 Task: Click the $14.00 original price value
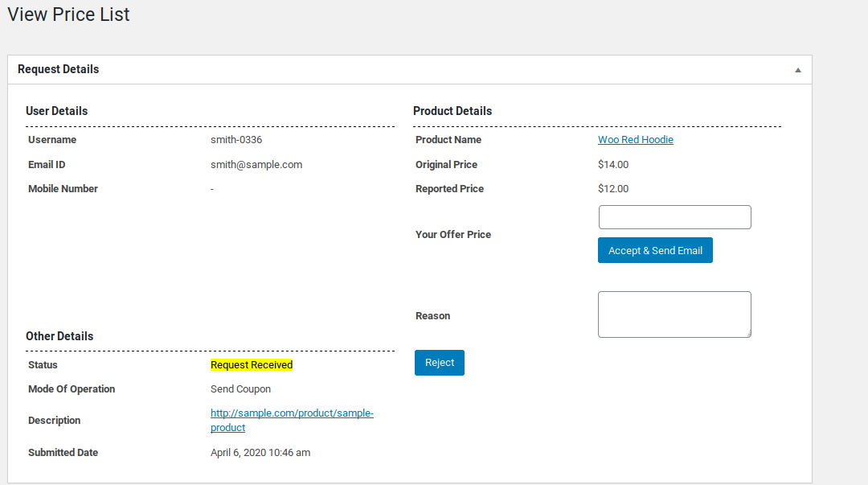tap(613, 165)
